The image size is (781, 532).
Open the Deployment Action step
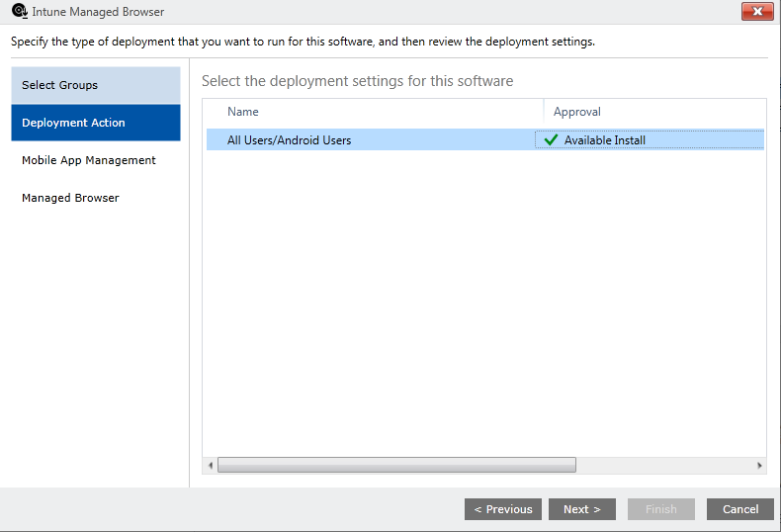tap(96, 123)
